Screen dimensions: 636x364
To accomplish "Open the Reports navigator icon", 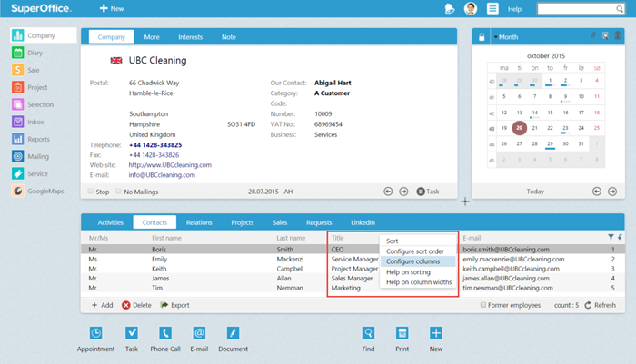I will pos(18,139).
